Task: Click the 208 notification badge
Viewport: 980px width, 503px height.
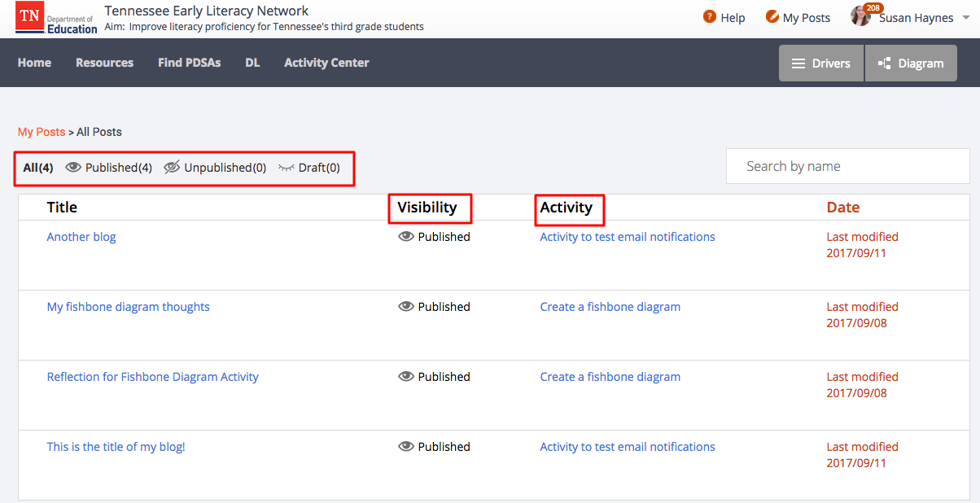Action: (873, 8)
